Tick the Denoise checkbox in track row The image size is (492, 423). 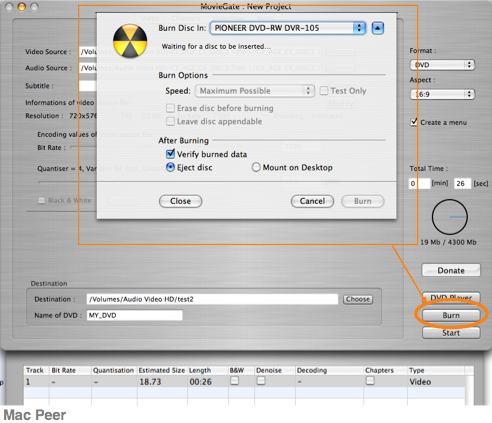(261, 381)
